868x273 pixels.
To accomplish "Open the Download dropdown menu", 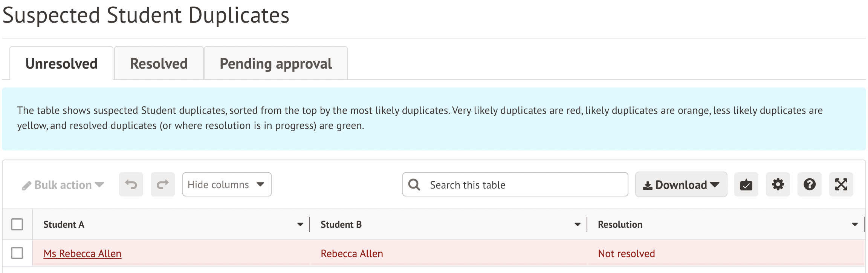I will [x=681, y=184].
